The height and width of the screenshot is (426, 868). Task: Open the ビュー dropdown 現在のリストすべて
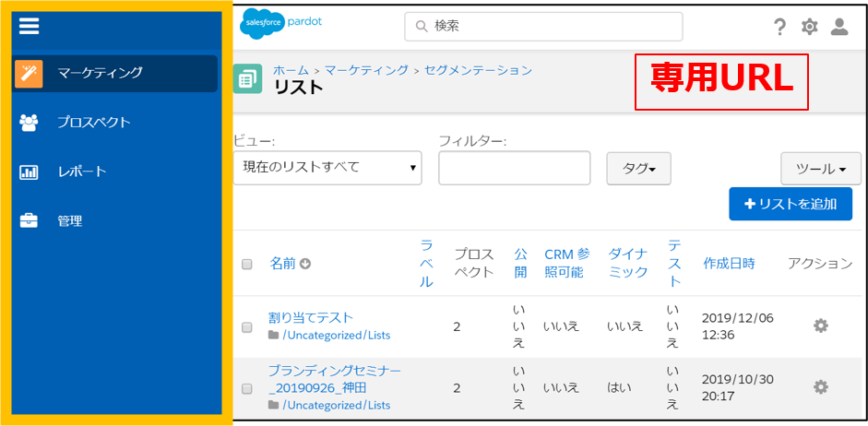(x=327, y=168)
